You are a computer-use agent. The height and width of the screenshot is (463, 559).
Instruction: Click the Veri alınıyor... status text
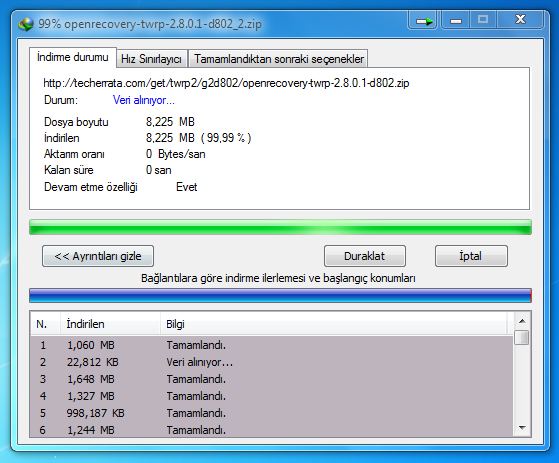(x=144, y=100)
